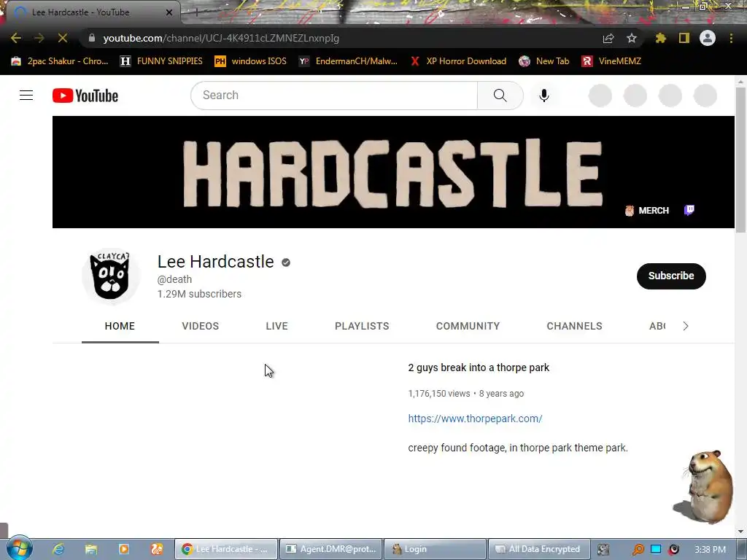Switch to Lee Hardcastle Chrome taskbar window

point(226,549)
